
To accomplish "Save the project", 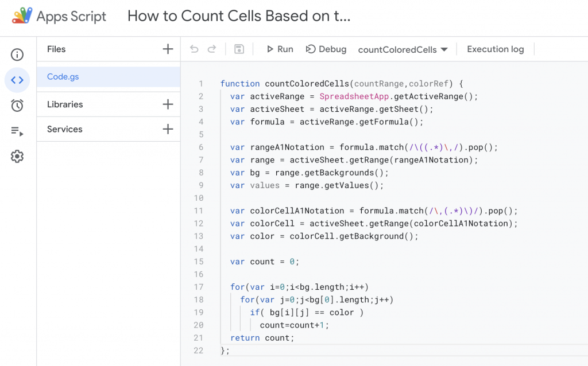I will [238, 49].
